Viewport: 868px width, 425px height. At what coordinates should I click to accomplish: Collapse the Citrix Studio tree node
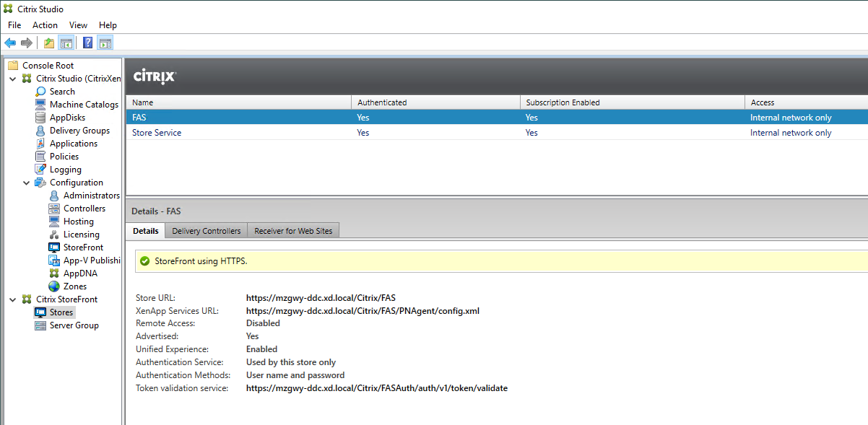click(13, 79)
